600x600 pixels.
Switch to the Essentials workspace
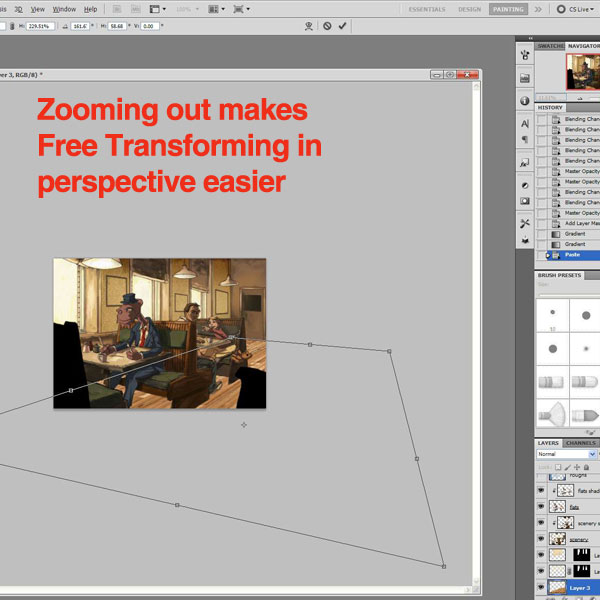pos(427,9)
